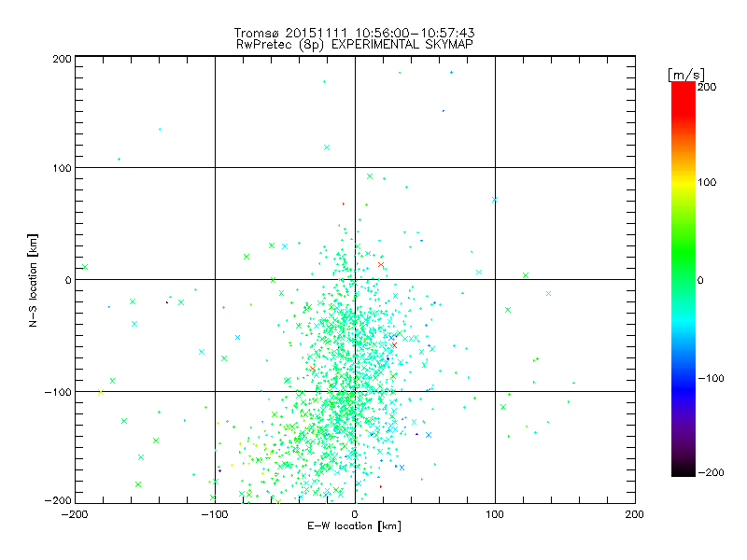Click the colorbar label '0'
The width and height of the screenshot is (747, 560).
pyautogui.click(x=700, y=280)
